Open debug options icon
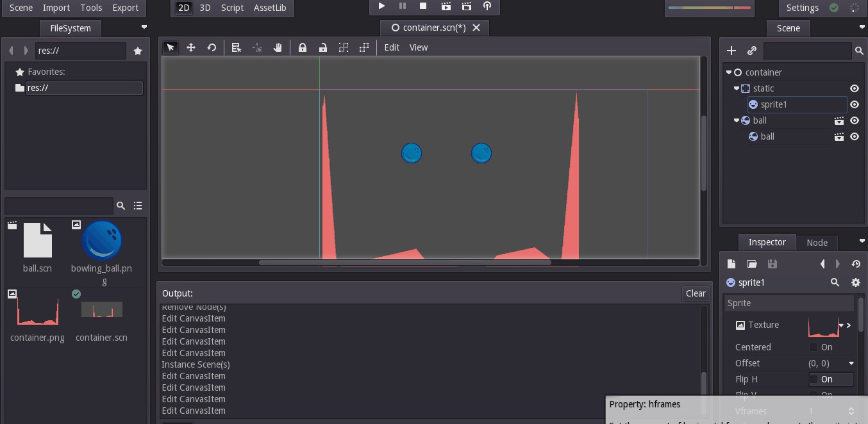The image size is (868, 424). tap(487, 6)
